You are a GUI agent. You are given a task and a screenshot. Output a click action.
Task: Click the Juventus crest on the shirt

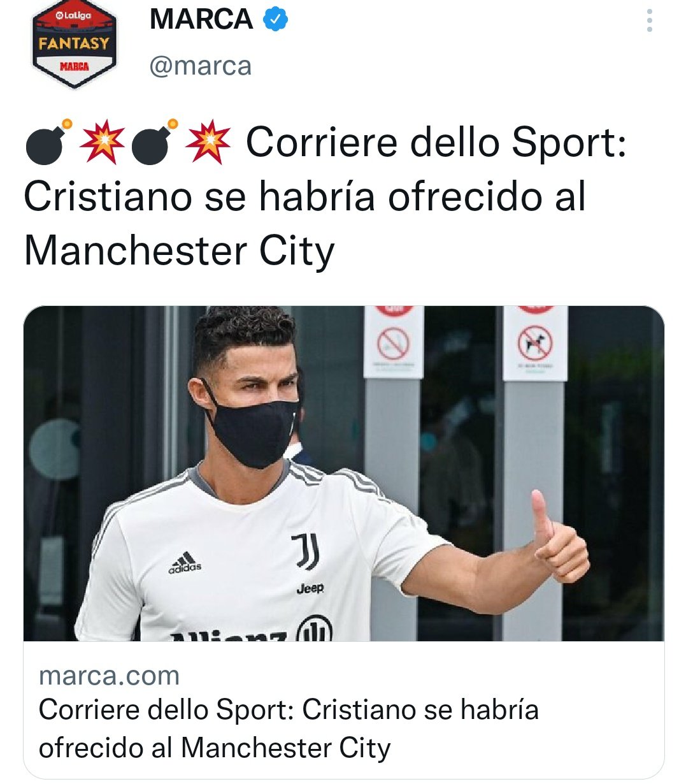[306, 551]
